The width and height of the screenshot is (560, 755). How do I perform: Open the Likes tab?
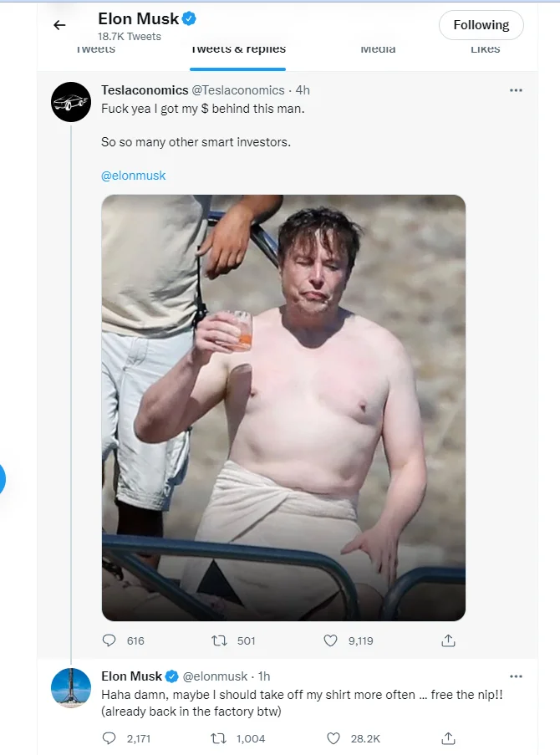tap(485, 50)
